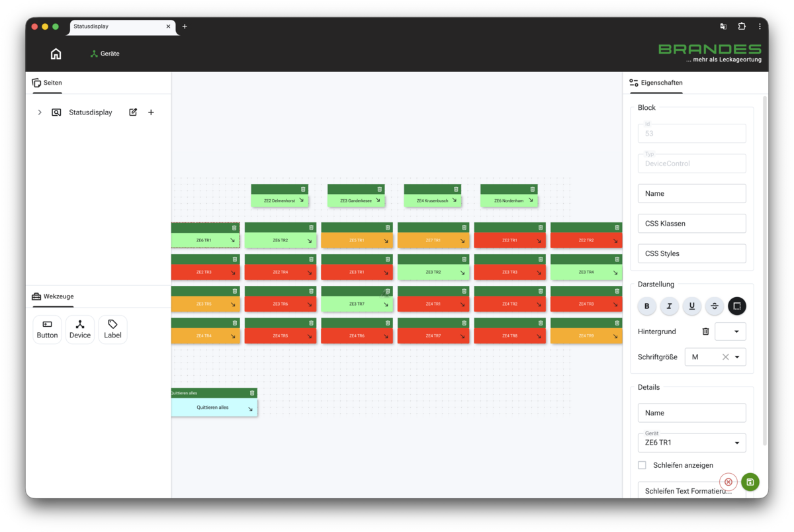Click the green save button

point(750,482)
